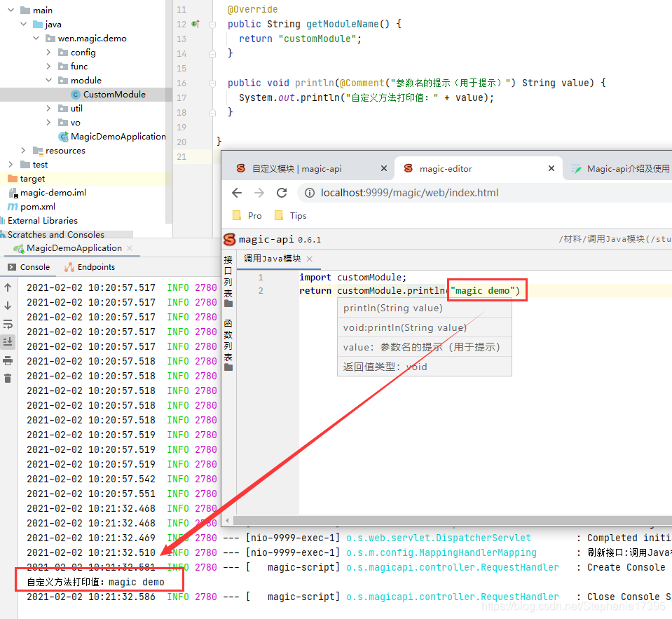Open the Tips bookmarks folder
Image resolution: width=672 pixels, height=619 pixels.
point(291,216)
